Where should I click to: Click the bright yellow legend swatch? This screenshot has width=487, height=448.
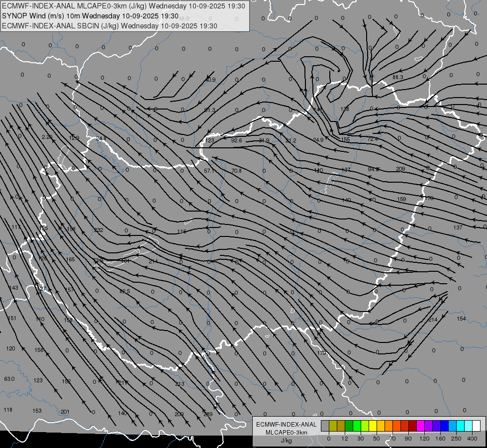373,426
